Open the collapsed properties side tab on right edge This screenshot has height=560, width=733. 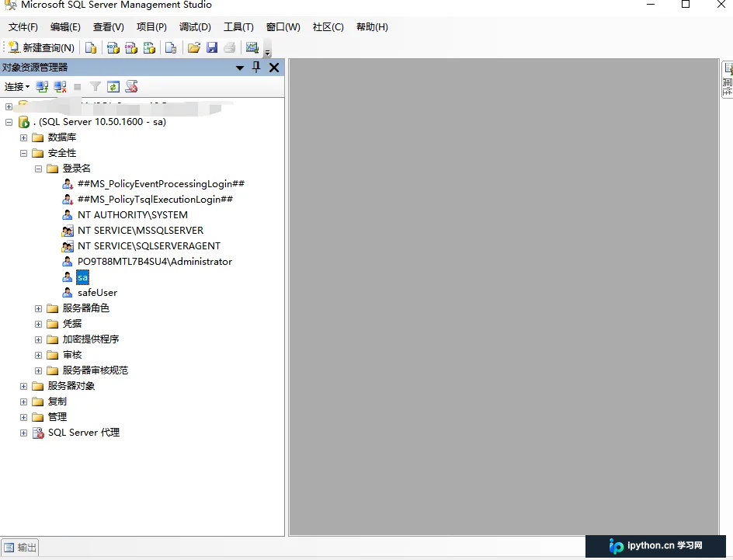728,79
